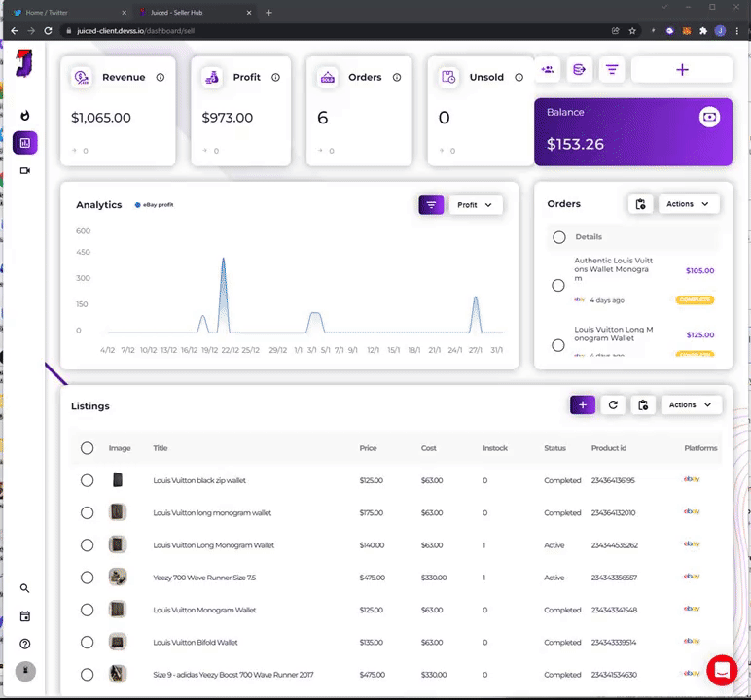Click the search magnifier in the sidebar
The image size is (751, 700).
click(25, 588)
